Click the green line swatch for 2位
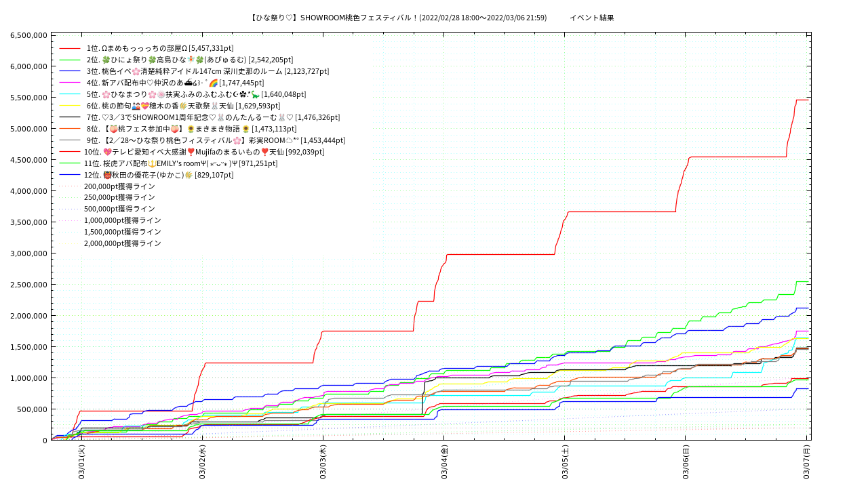This screenshot has height=488, width=868. 70,60
